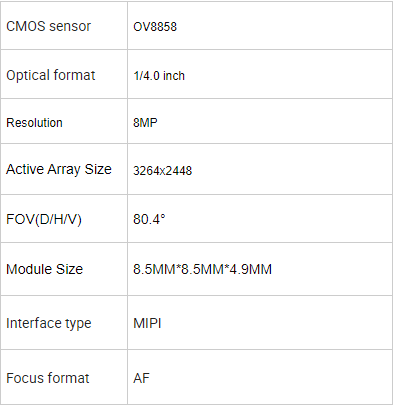Click the Focus format label

click(48, 378)
